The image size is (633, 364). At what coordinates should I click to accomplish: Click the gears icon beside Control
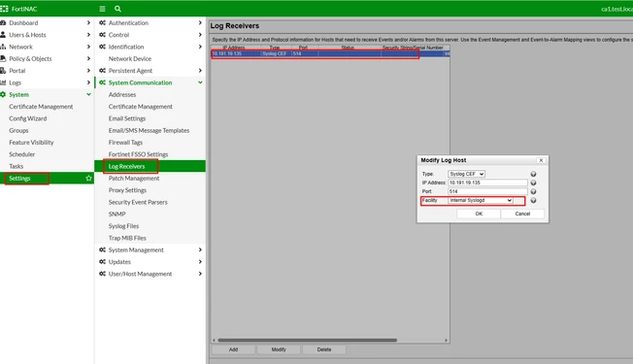coord(103,35)
